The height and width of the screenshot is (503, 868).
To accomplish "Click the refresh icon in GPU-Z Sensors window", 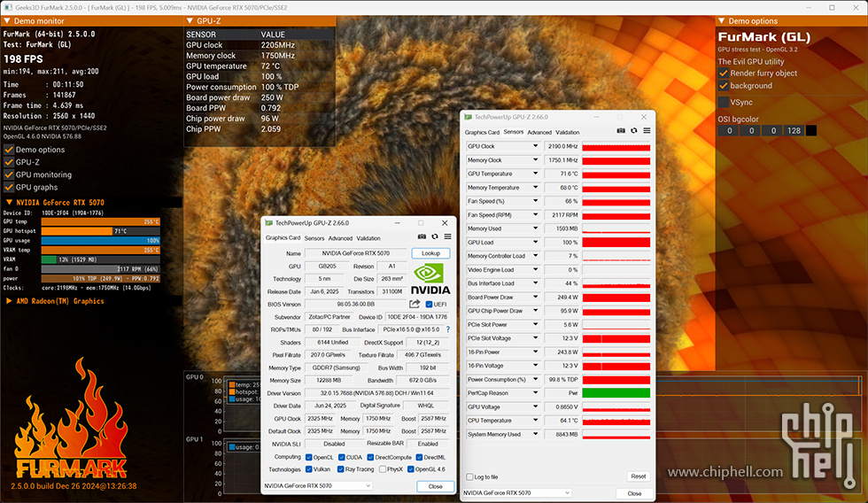I will pos(634,131).
